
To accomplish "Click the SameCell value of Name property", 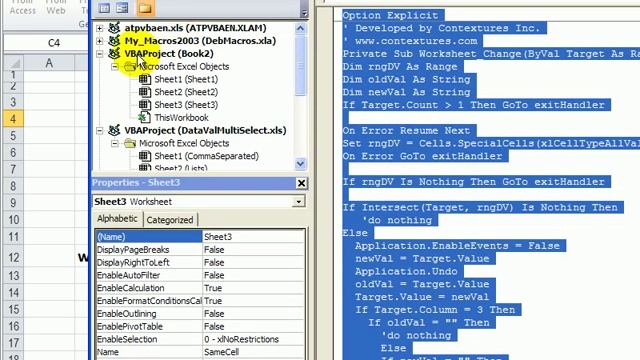I will (x=253, y=352).
